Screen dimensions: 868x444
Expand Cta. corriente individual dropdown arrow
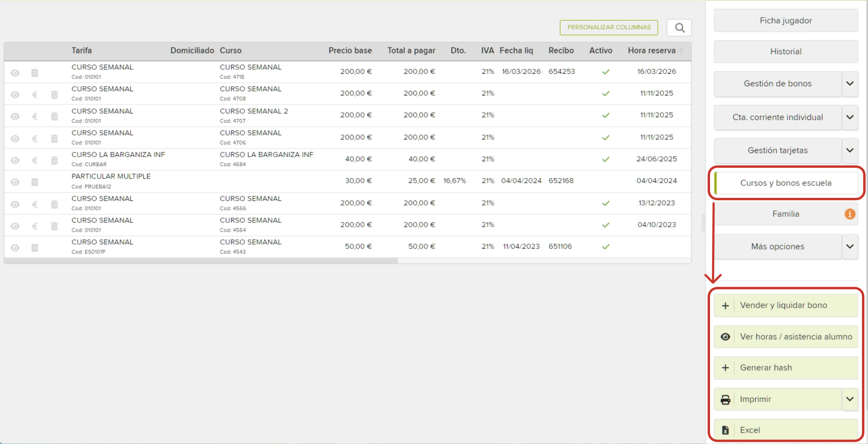[850, 117]
